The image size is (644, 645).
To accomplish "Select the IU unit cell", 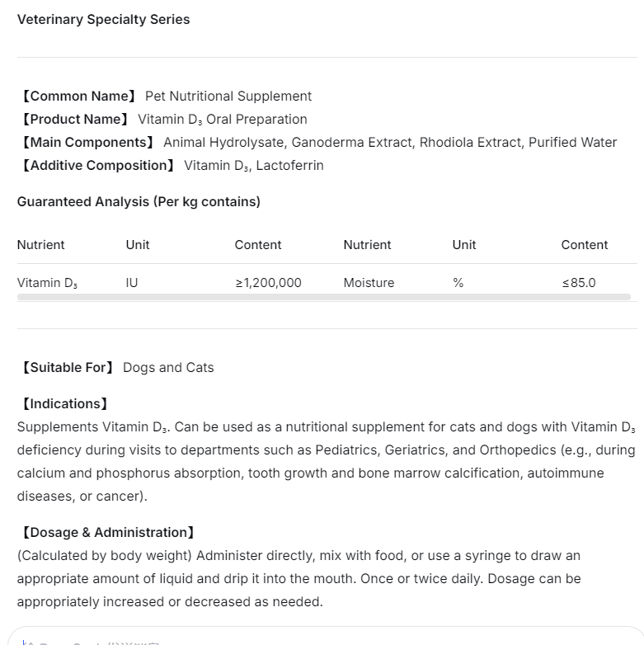I will pyautogui.click(x=132, y=283).
